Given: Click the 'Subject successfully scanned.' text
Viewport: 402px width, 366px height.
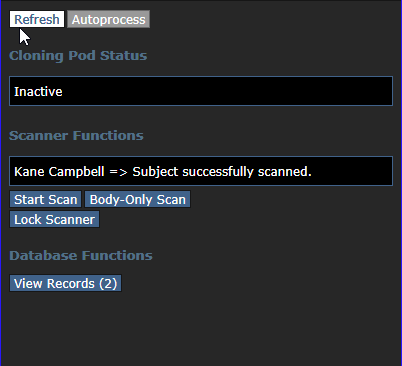Looking at the screenshot, I should [222, 172].
